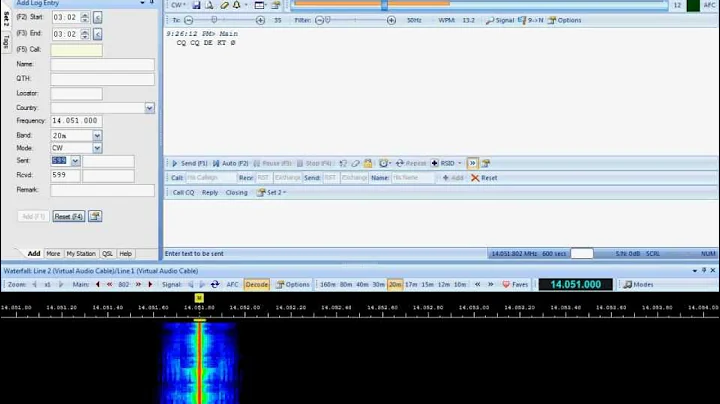Open waterfall Options
720x404 pixels.
[292, 285]
